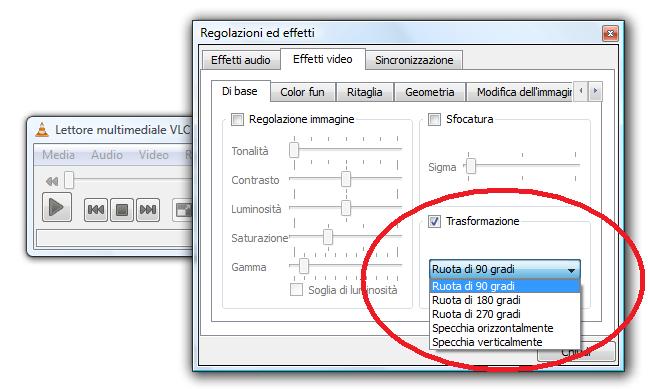Click the previous track button in VLC
Image resolution: width=648 pixels, height=389 pixels.
[96, 210]
